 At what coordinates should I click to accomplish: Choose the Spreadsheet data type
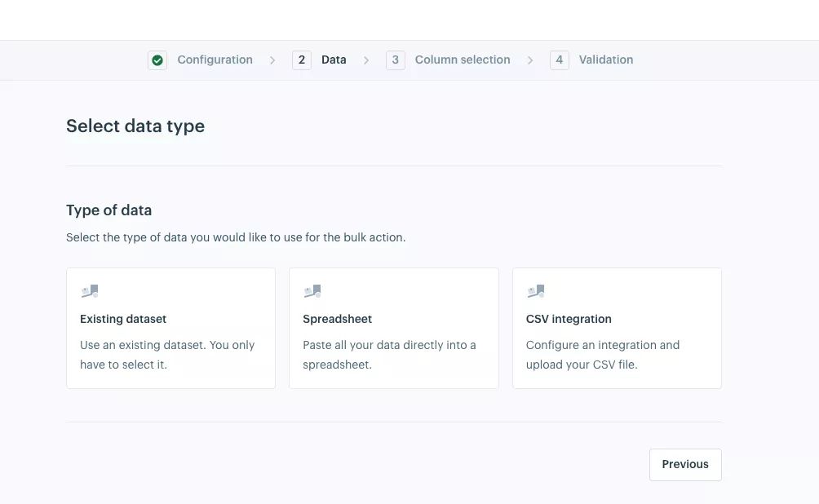pyautogui.click(x=394, y=328)
